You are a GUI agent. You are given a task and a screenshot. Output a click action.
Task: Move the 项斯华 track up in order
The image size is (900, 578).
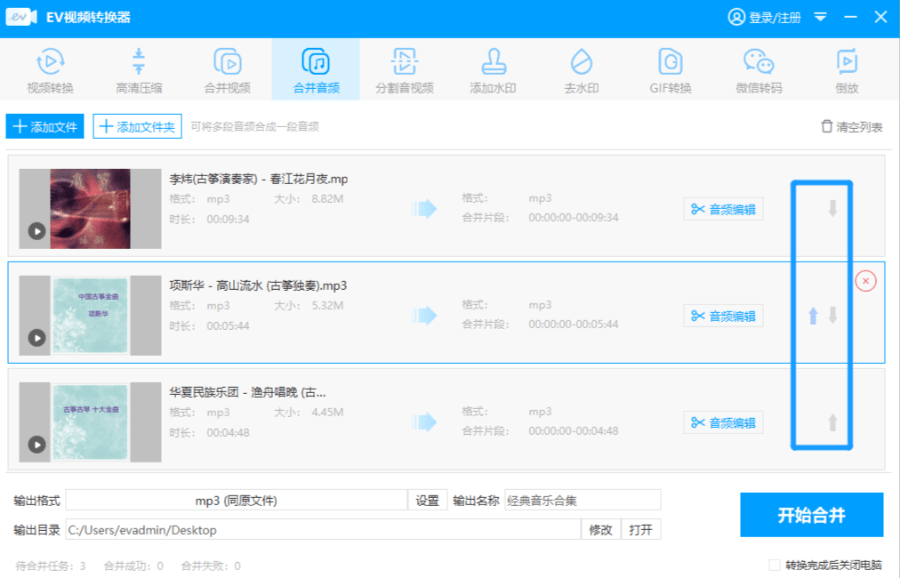point(814,315)
